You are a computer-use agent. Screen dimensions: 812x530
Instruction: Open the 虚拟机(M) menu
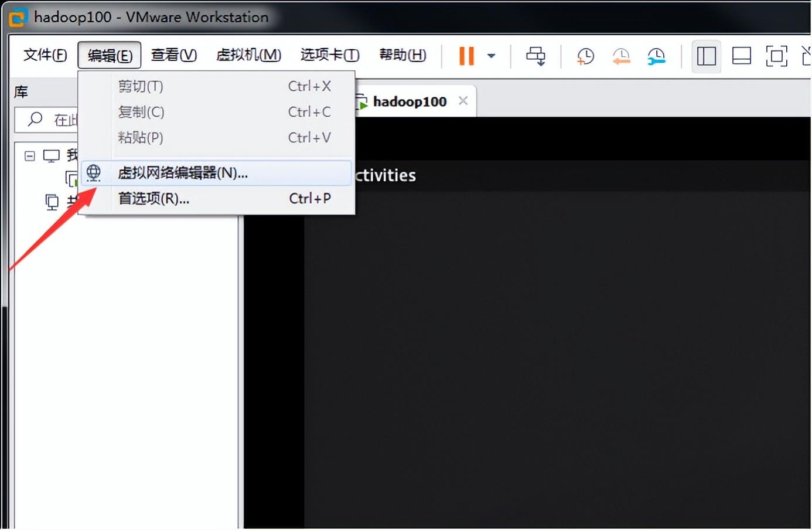click(x=248, y=55)
